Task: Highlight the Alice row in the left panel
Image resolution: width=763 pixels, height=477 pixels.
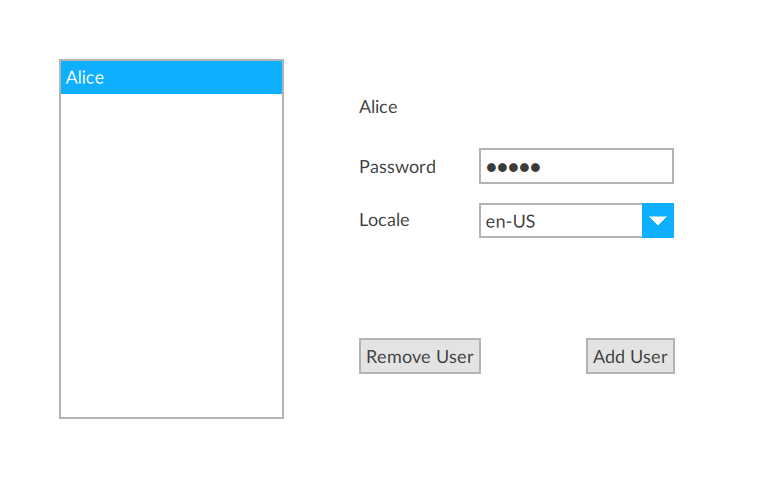Action: click(x=171, y=78)
